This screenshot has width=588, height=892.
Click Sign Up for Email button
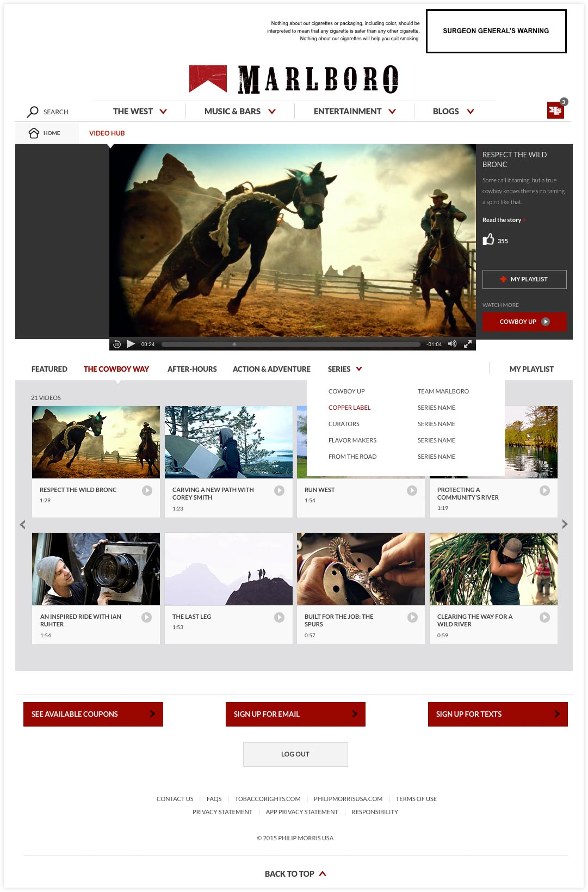click(x=295, y=714)
